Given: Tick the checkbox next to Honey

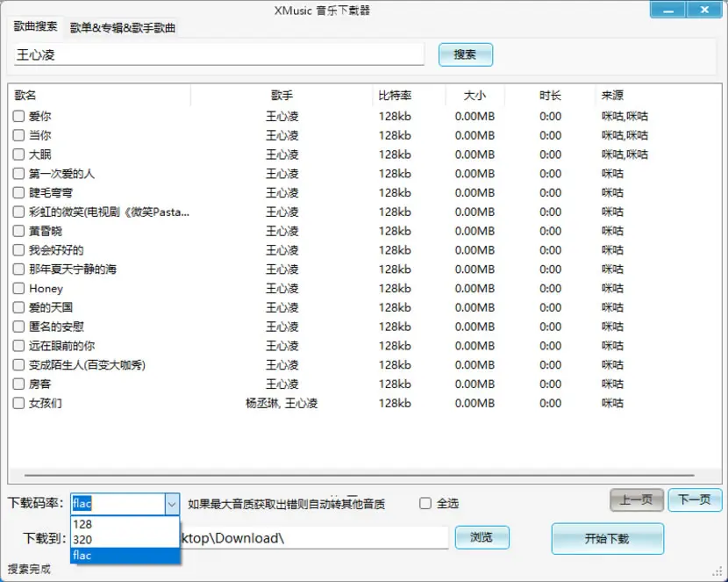Looking at the screenshot, I should (x=18, y=289).
